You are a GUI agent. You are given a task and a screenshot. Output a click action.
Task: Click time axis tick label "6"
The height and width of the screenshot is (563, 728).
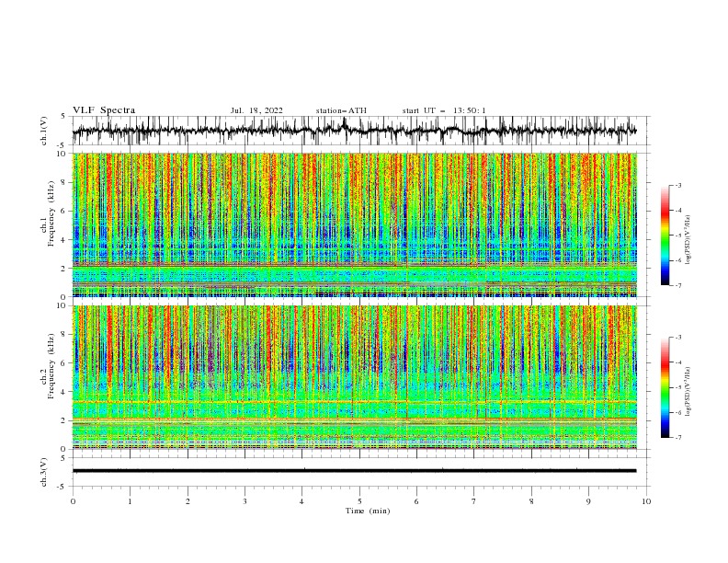417,501
